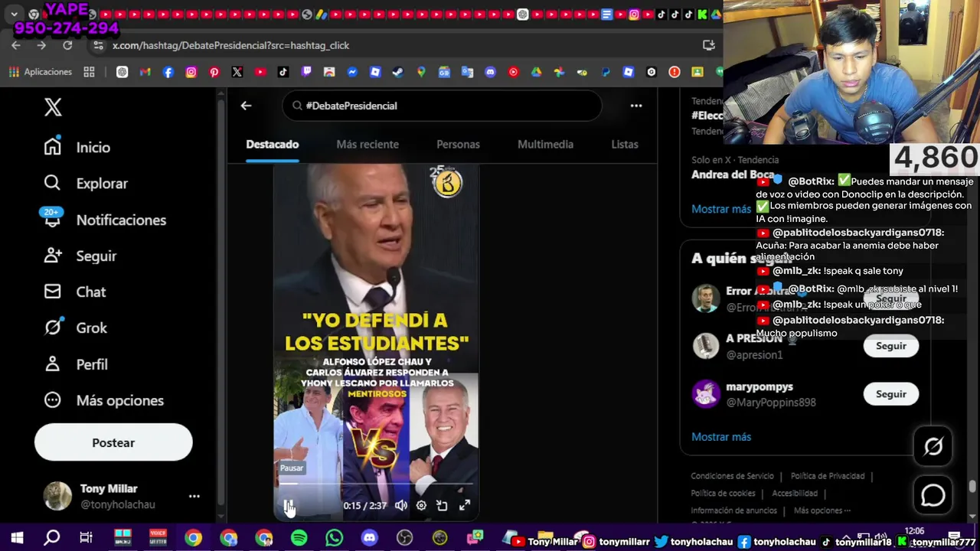Image resolution: width=980 pixels, height=551 pixels.
Task: Expand the Más opciones footer menu
Action: pyautogui.click(x=821, y=510)
